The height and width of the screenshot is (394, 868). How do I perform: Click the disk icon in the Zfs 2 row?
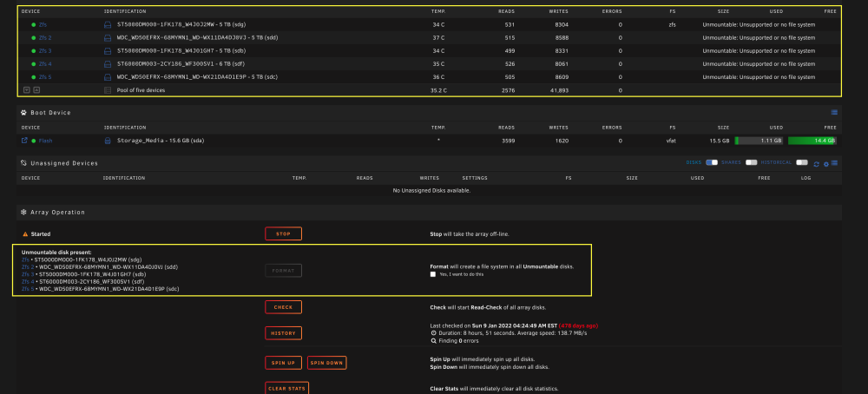click(108, 37)
